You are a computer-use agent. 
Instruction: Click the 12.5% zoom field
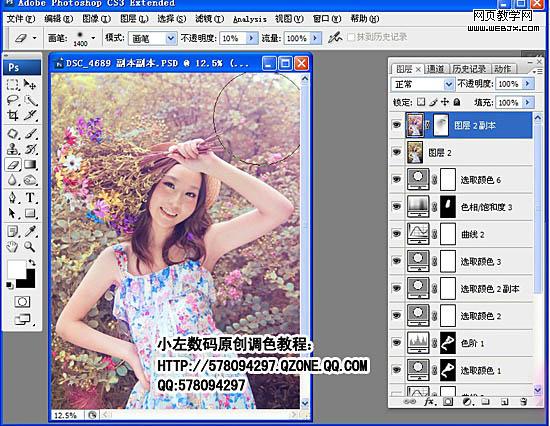click(65, 415)
